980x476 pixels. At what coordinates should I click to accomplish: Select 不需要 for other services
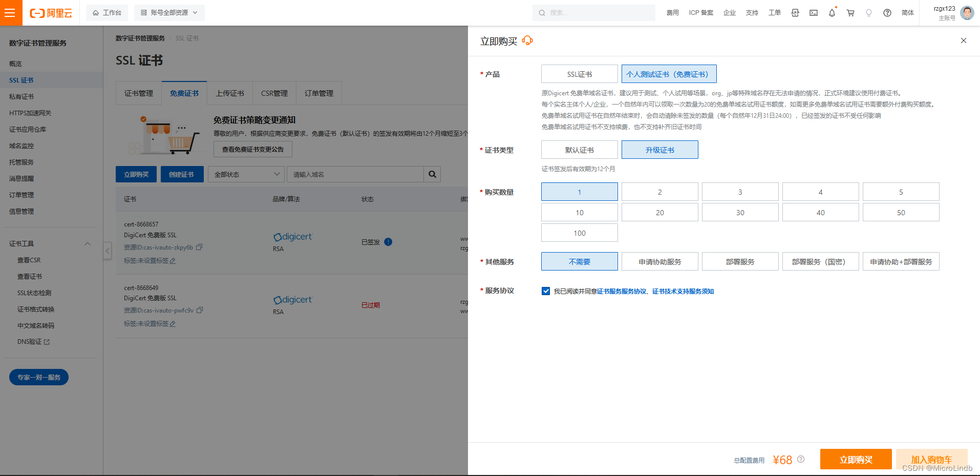pyautogui.click(x=580, y=261)
